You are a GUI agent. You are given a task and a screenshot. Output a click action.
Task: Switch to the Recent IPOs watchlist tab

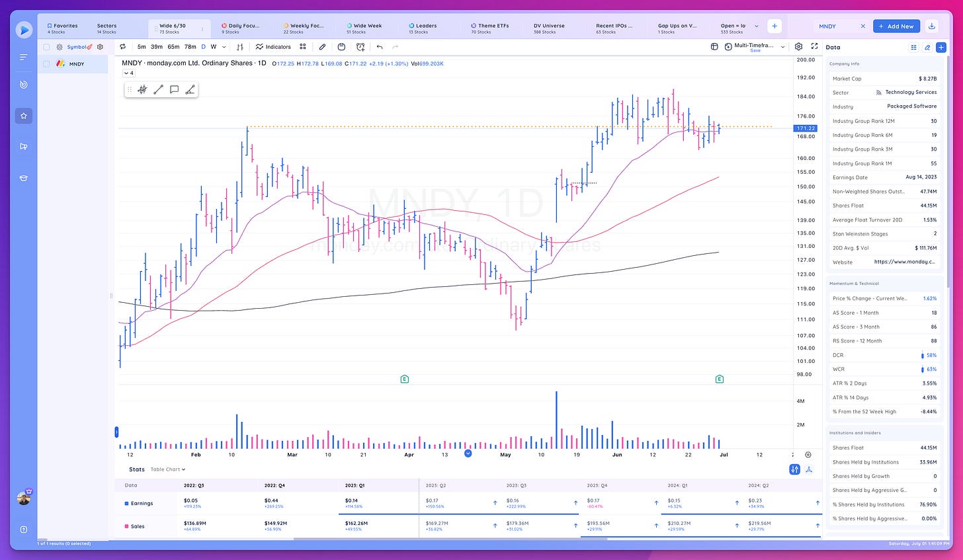pos(614,28)
